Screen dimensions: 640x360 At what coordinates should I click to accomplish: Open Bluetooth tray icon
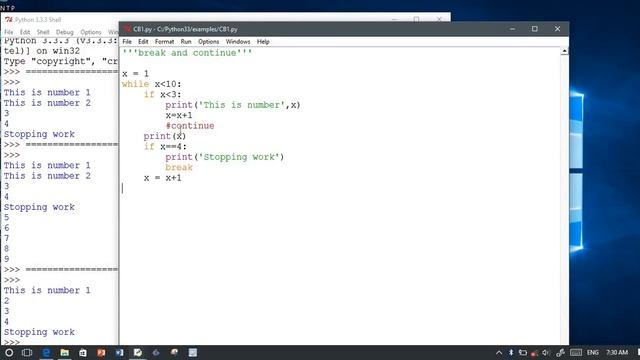point(511,352)
